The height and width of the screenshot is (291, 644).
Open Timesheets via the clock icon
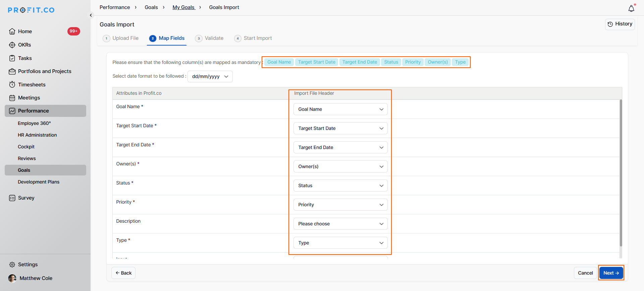[x=12, y=85]
